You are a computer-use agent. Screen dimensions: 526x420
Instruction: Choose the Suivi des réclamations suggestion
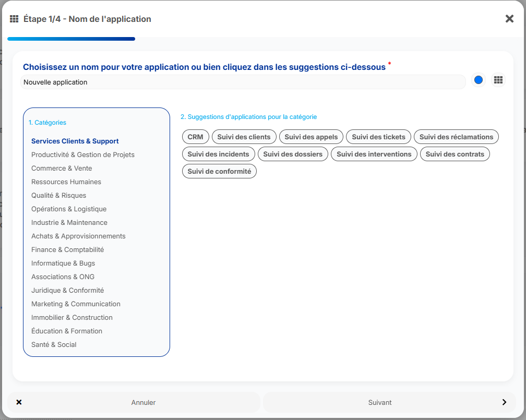(x=456, y=137)
